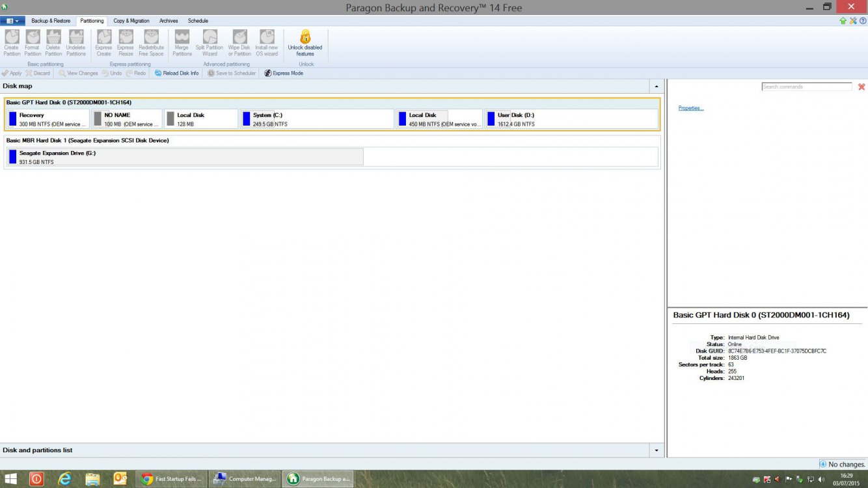Open the Install new OS wizard
Image resolution: width=868 pixels, height=488 pixels.
[x=267, y=43]
